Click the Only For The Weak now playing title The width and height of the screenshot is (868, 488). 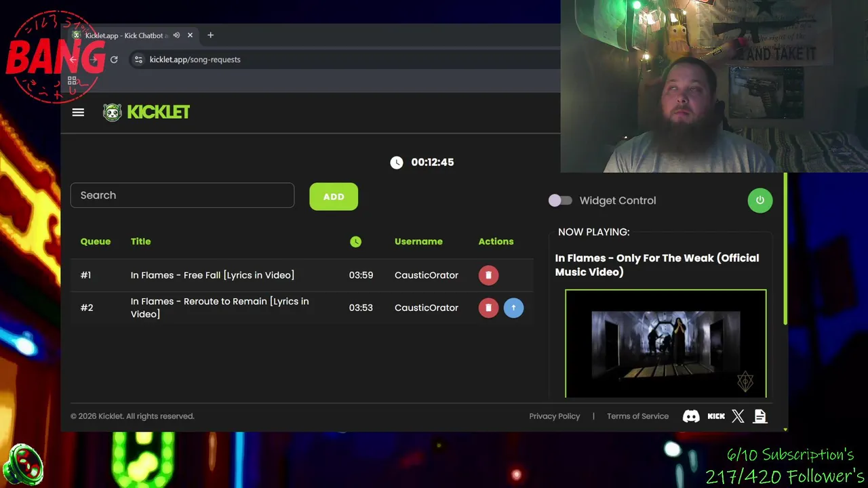pyautogui.click(x=657, y=265)
